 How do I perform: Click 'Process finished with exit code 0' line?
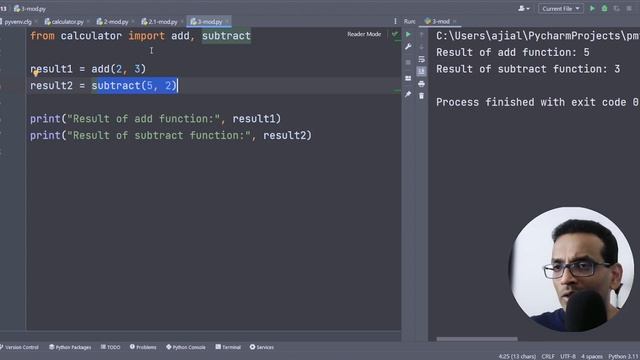537,102
